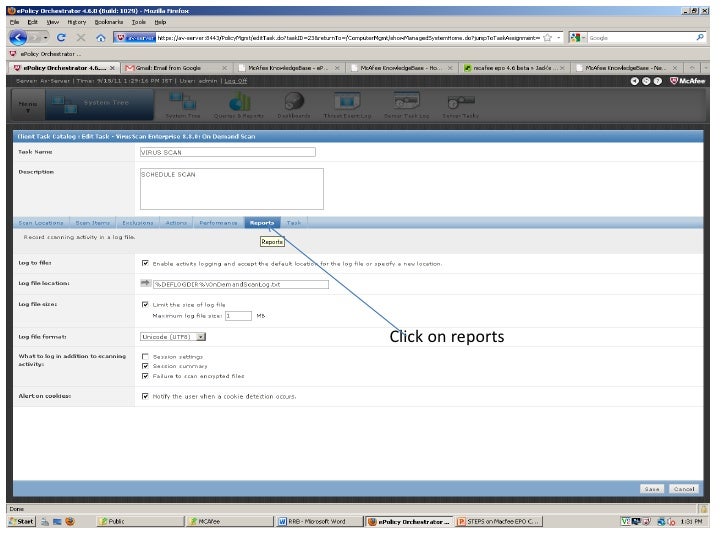Close the Gmail tab

(x=225, y=68)
